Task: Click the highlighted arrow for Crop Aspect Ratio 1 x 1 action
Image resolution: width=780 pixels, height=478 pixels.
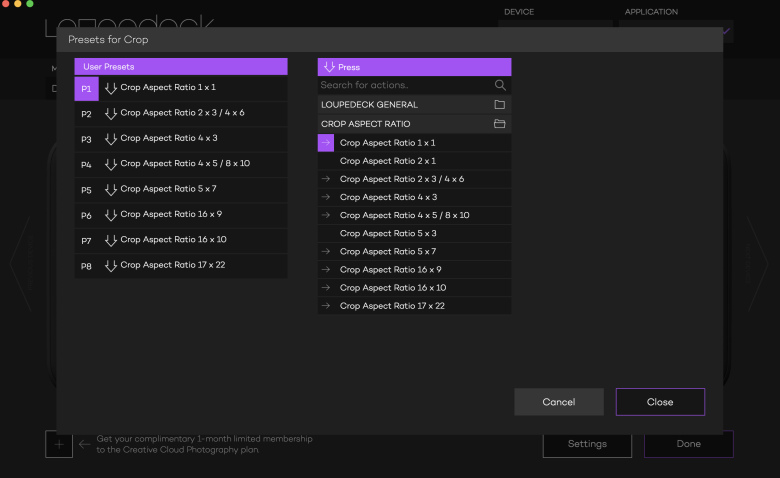Action: (x=326, y=143)
